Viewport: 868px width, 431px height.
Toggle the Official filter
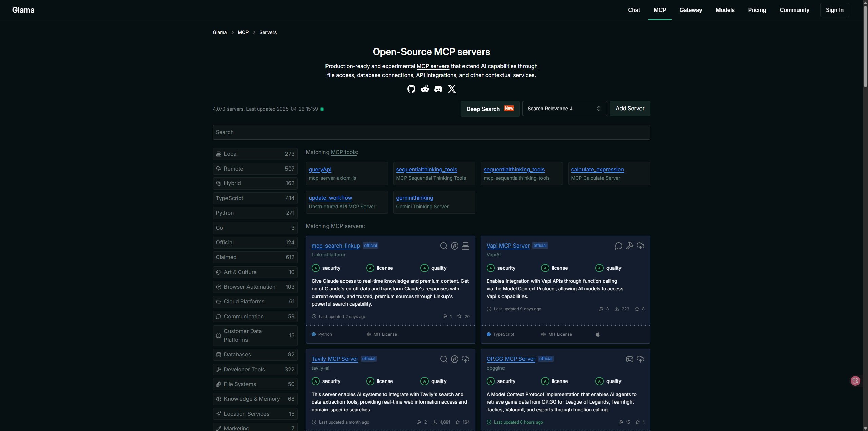click(x=255, y=243)
